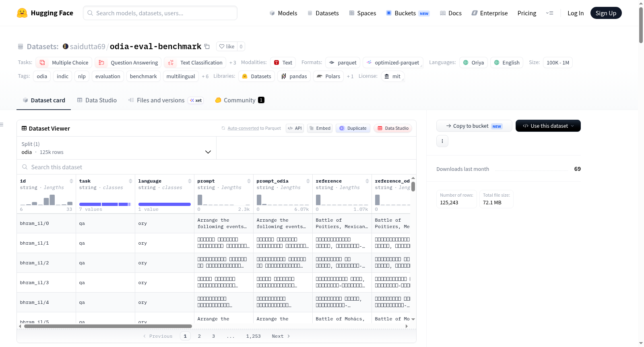
Task: Click the English language tag
Action: [507, 62]
